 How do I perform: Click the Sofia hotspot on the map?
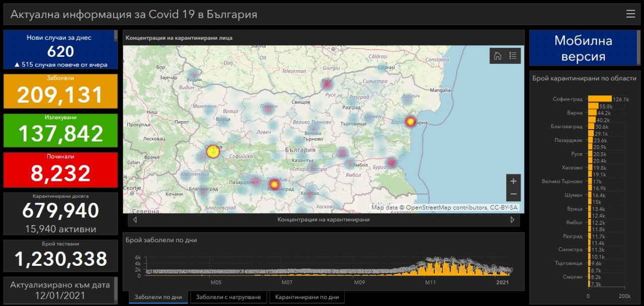tap(213, 151)
